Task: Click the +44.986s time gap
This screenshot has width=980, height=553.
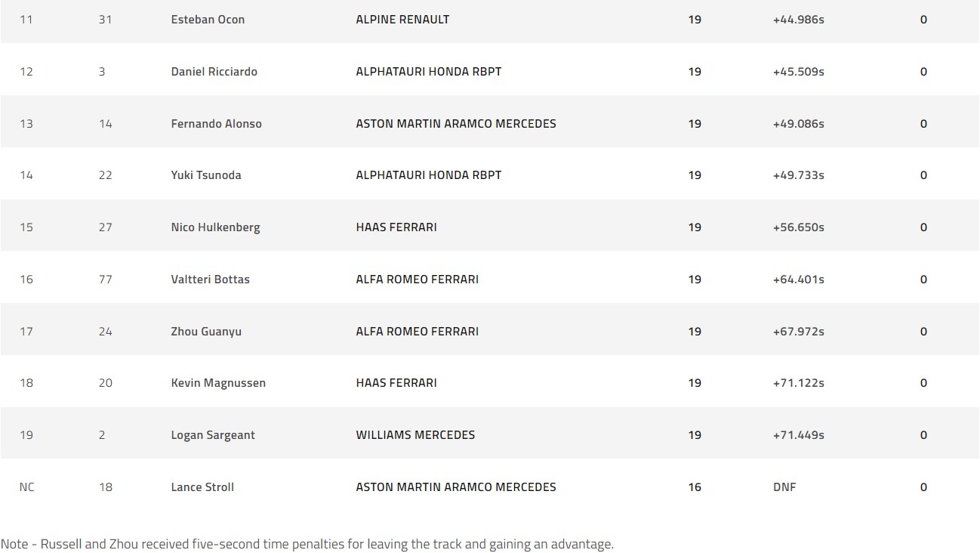Action: tap(798, 20)
